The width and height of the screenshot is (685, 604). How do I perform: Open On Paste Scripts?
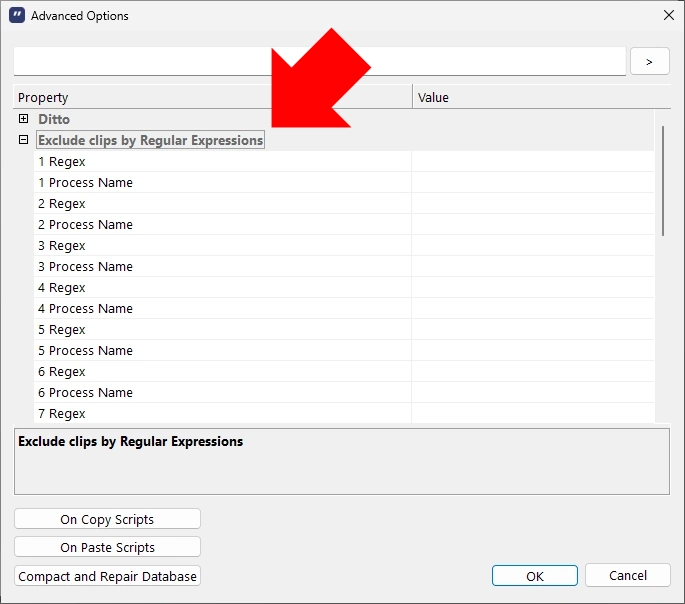click(x=107, y=548)
